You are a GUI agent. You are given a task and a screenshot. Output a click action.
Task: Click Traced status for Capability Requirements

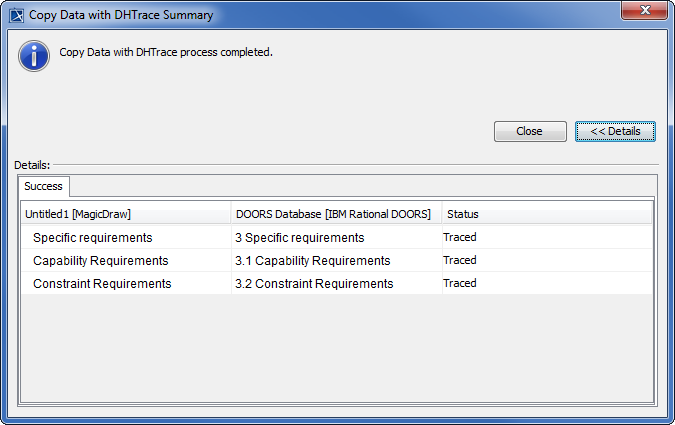tap(460, 260)
